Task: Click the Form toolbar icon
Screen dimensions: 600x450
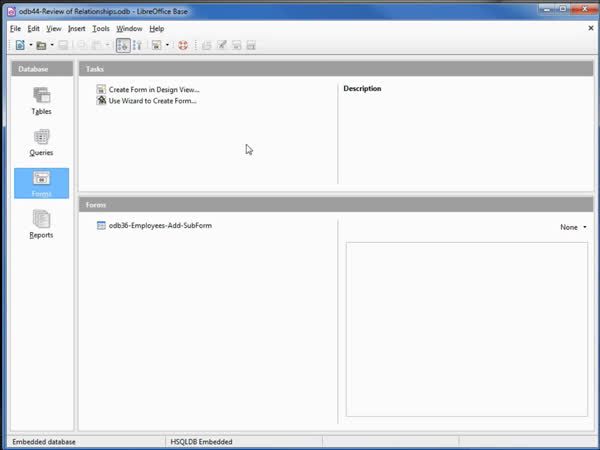Action: [156, 45]
